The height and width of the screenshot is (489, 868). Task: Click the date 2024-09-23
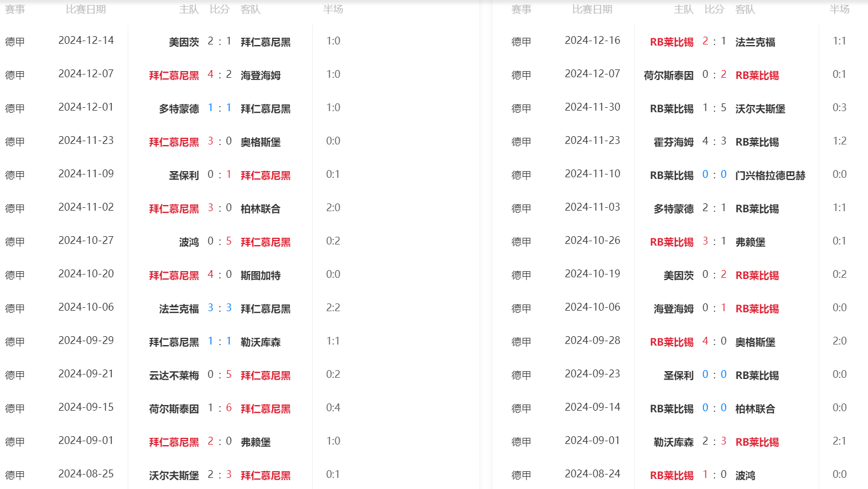click(x=593, y=374)
